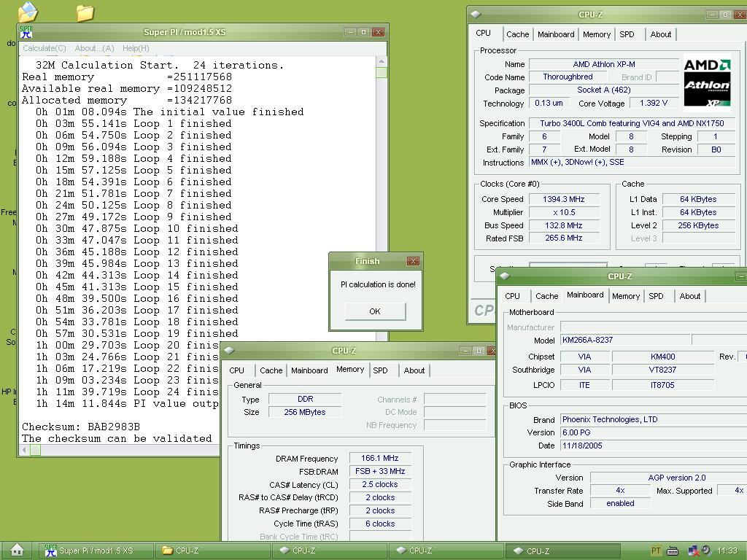The height and width of the screenshot is (560, 747).
Task: Select Cache tab in the Memory CPU-Z window
Action: pos(271,370)
